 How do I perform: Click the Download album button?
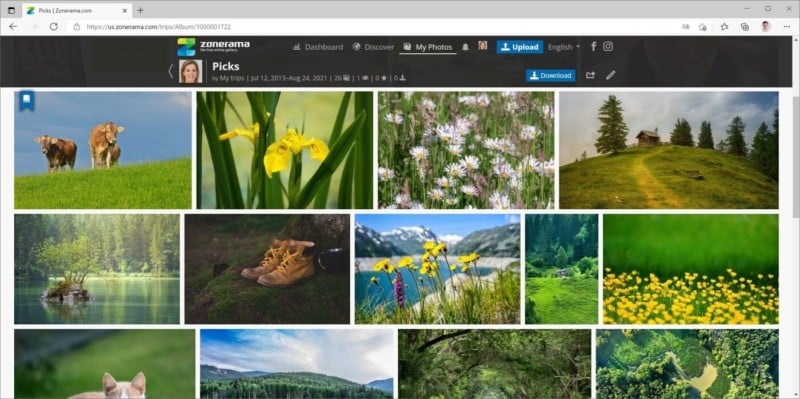(x=551, y=76)
